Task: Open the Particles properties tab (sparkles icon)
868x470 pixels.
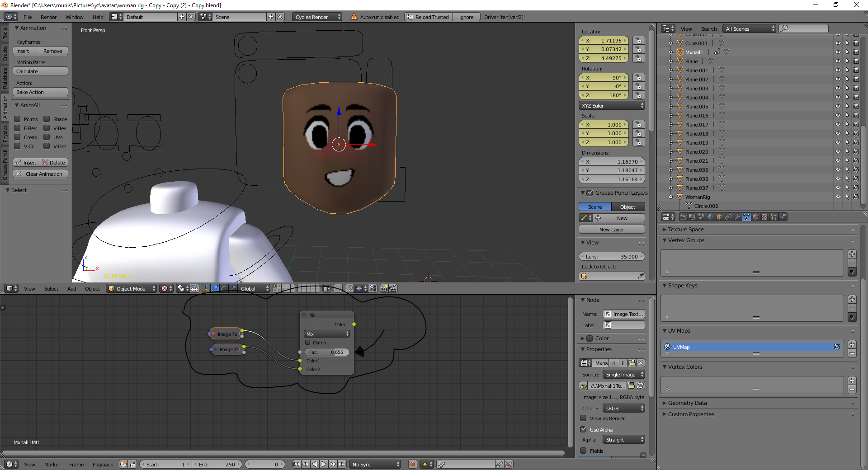Action: click(774, 217)
